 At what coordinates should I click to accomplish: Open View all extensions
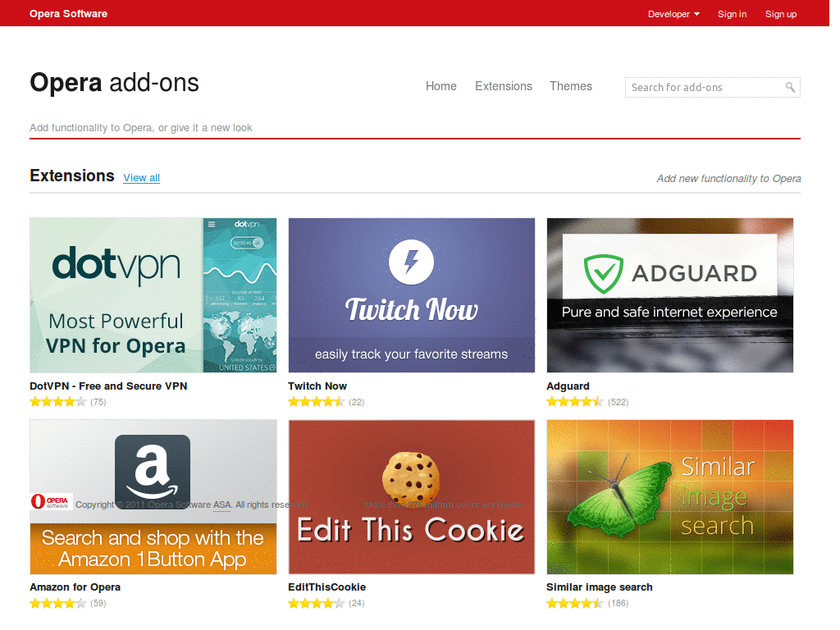(141, 178)
